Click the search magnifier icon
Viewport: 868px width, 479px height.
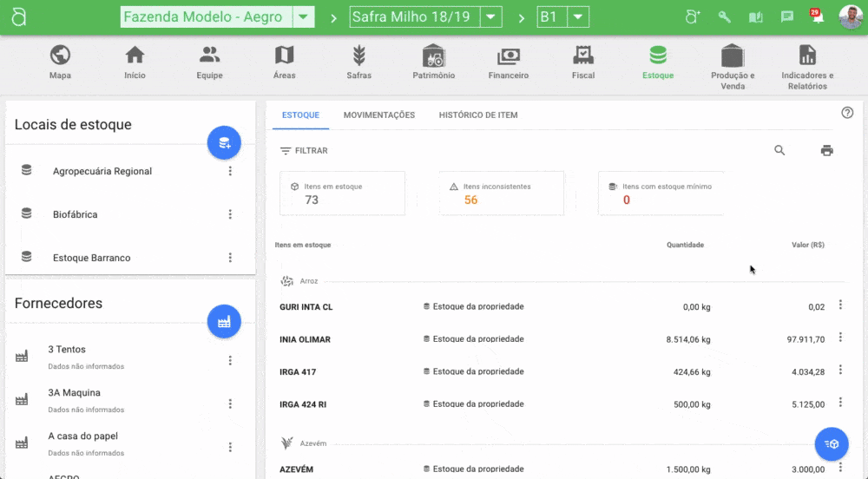[779, 151]
